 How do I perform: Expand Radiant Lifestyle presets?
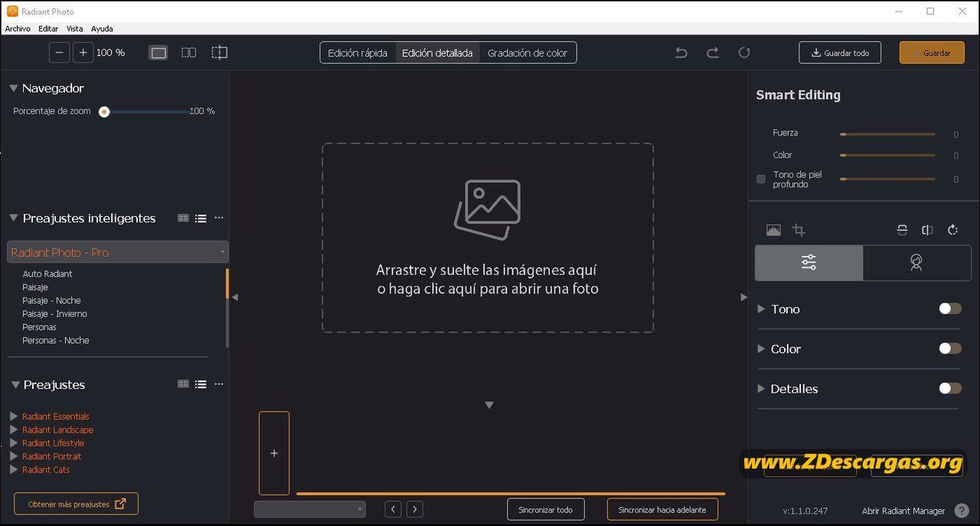pyautogui.click(x=13, y=443)
